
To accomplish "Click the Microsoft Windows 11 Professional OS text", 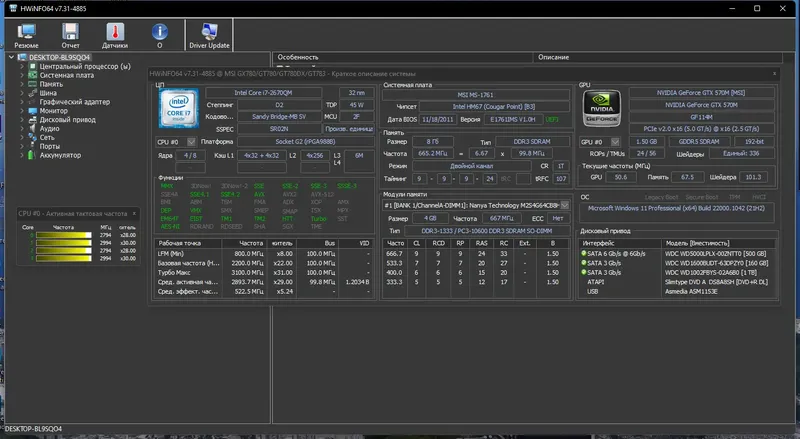I will click(677, 208).
